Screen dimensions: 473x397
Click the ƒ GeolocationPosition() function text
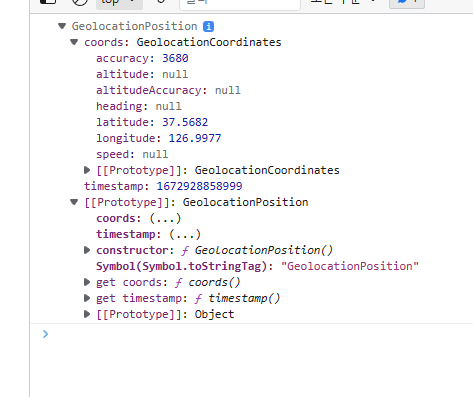click(257, 250)
